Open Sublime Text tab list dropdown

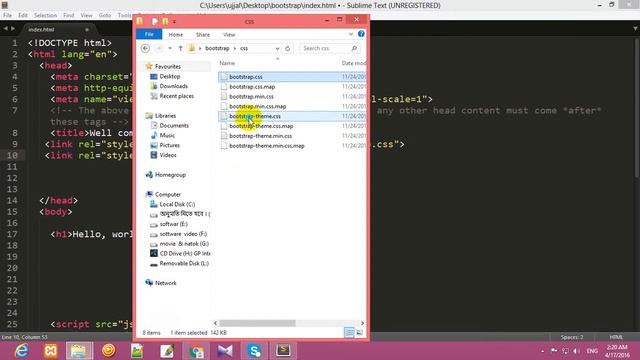click(635, 29)
